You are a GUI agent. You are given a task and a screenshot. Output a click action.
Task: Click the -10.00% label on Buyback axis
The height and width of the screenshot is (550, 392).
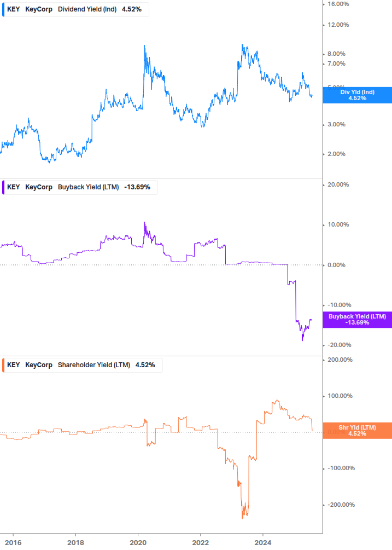339,305
